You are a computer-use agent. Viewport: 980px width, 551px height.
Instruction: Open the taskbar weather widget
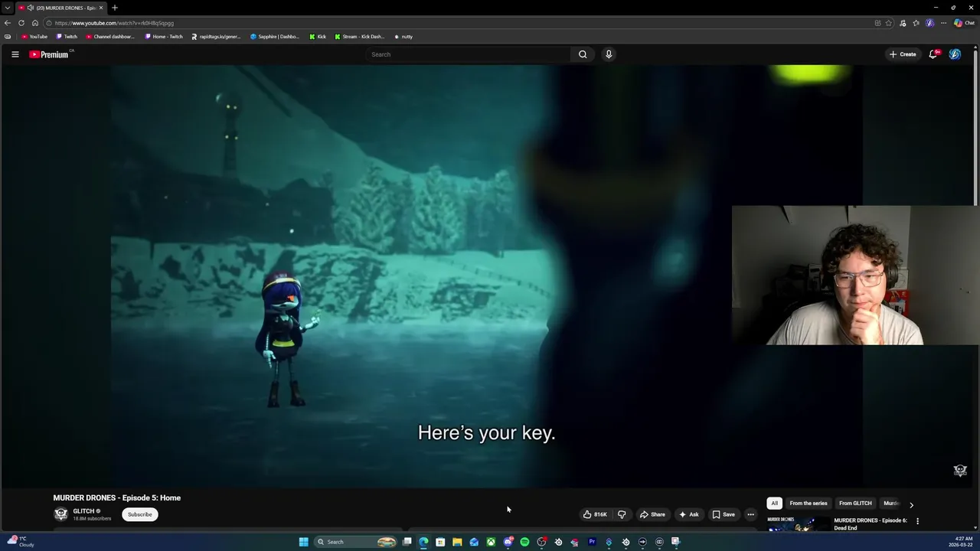21,542
